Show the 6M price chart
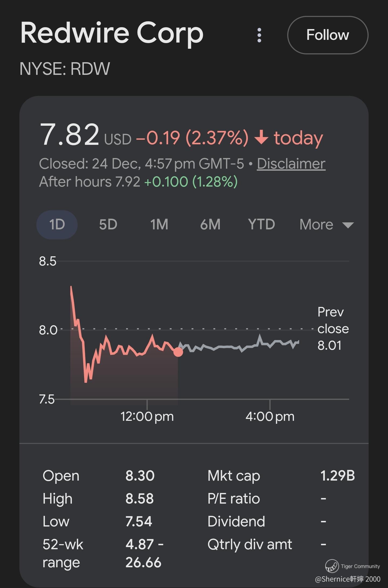Screen dimensions: 388x588 [x=210, y=225]
